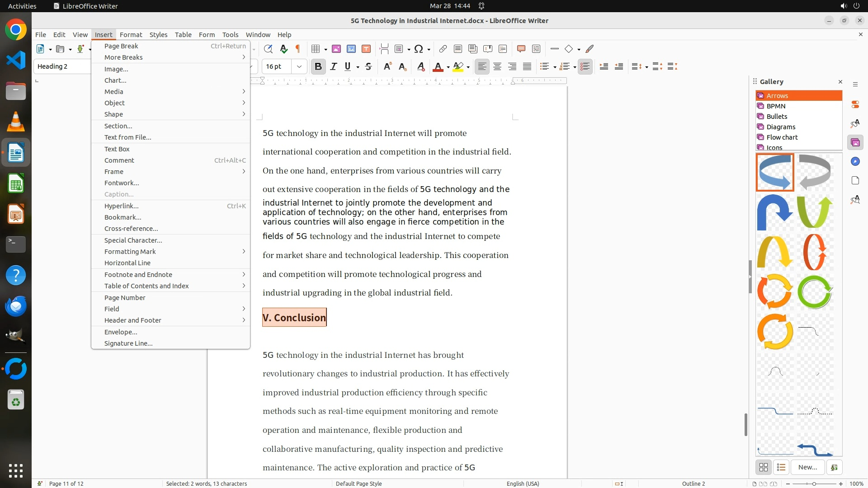Toggle formatting marks pilcrow icon
The image size is (868, 488).
[x=298, y=49]
